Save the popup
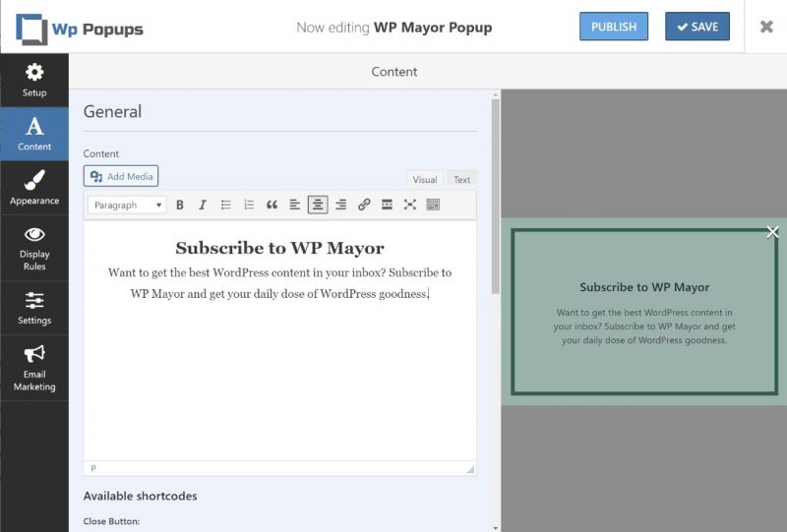787x532 pixels. point(697,27)
